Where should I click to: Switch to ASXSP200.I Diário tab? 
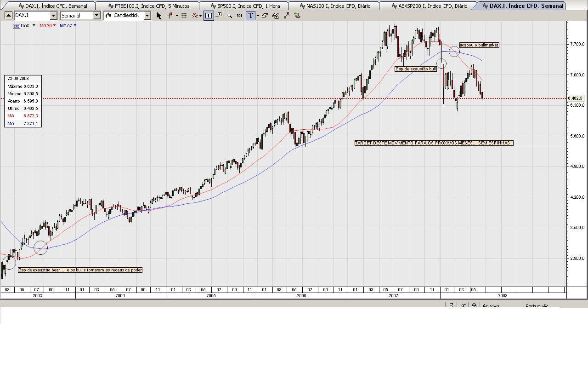[x=429, y=6]
